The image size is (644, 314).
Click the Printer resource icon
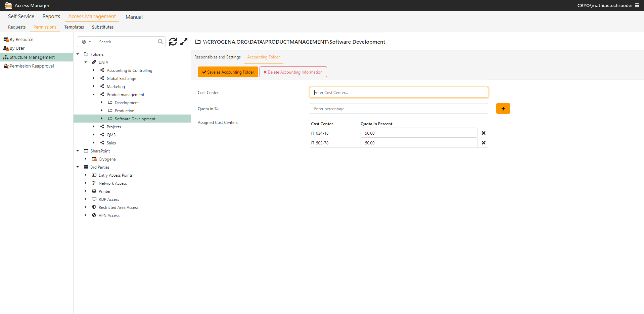[94, 191]
